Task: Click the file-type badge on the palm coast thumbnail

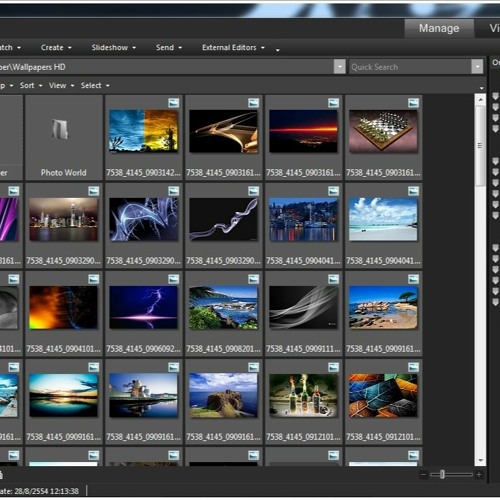Action: pyautogui.click(x=254, y=279)
